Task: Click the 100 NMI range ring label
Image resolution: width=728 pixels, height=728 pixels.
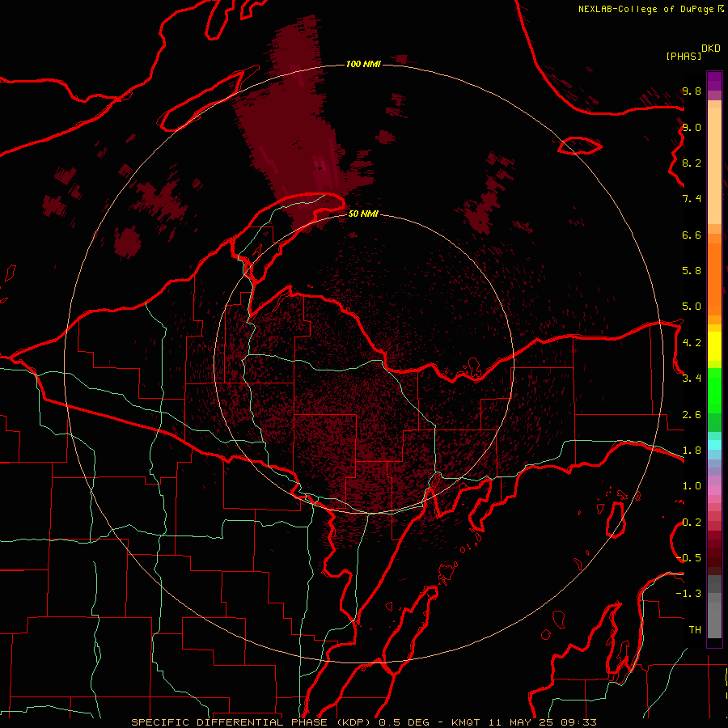Action: pos(363,64)
